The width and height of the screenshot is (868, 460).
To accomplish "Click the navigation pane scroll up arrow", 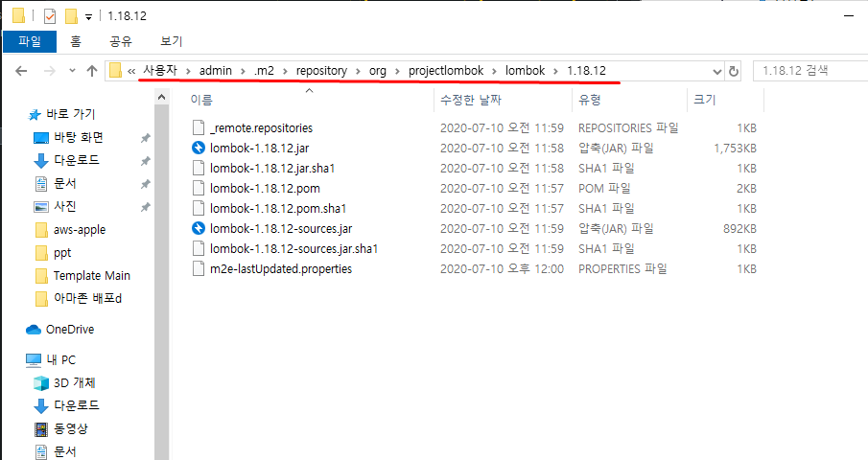I will coord(161,98).
